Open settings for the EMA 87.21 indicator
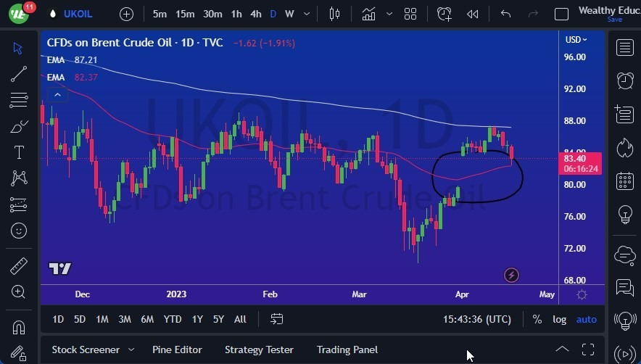Screen dimensions: 641x364 (73, 60)
